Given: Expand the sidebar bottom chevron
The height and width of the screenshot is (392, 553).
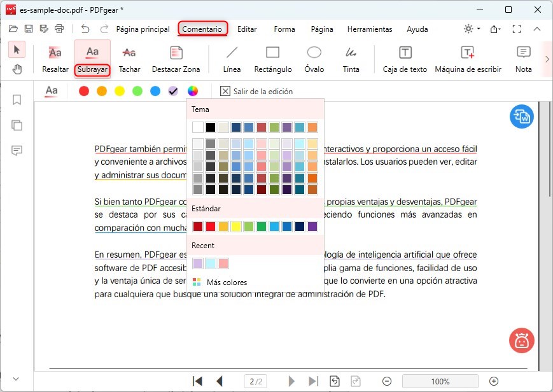Looking at the screenshot, I should 16,379.
